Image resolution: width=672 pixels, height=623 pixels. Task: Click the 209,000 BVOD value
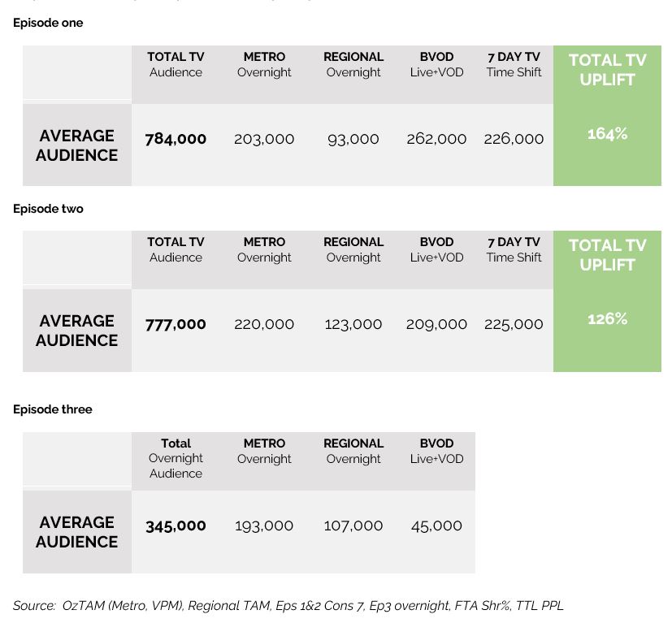click(x=436, y=324)
